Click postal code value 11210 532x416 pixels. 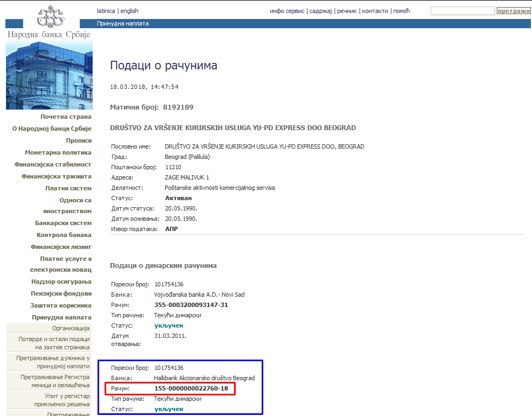pyautogui.click(x=173, y=167)
